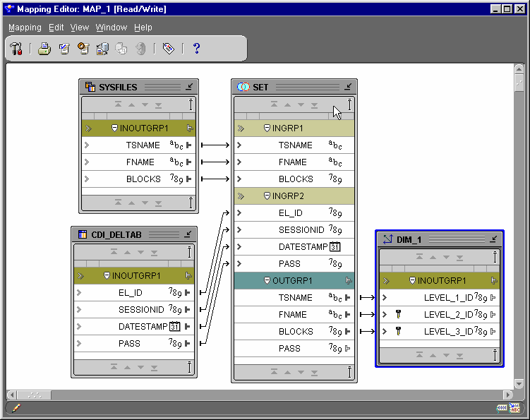Click the Print icon in toolbar
Viewport: 530px width, 420px height.
coord(44,49)
